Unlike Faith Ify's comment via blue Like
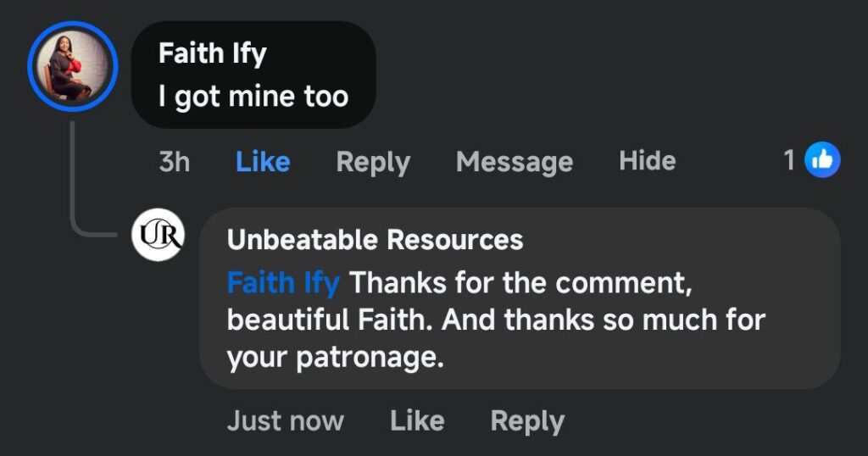868x456 pixels. [263, 161]
